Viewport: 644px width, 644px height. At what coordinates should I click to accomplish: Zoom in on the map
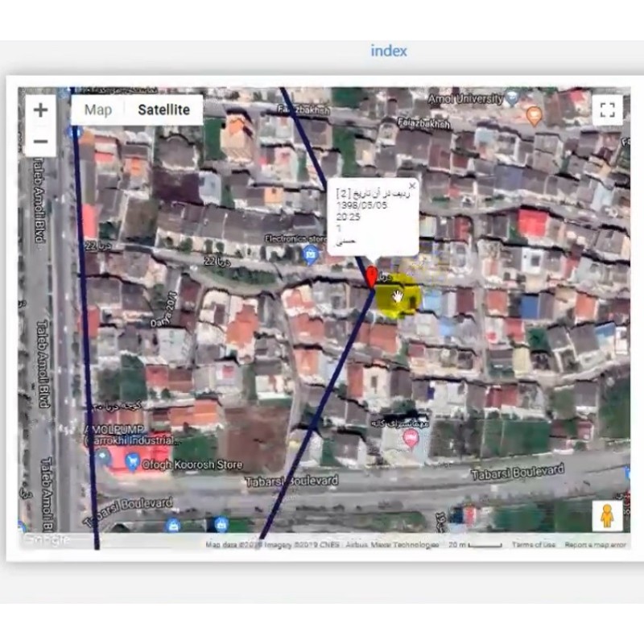40,110
